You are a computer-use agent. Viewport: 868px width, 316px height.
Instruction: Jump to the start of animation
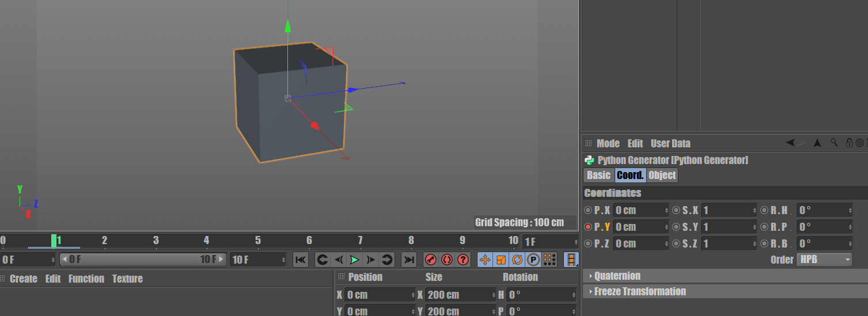click(301, 260)
